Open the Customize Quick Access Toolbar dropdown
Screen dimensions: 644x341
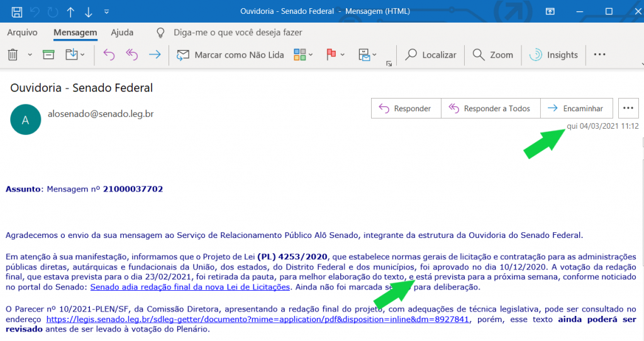(x=106, y=11)
